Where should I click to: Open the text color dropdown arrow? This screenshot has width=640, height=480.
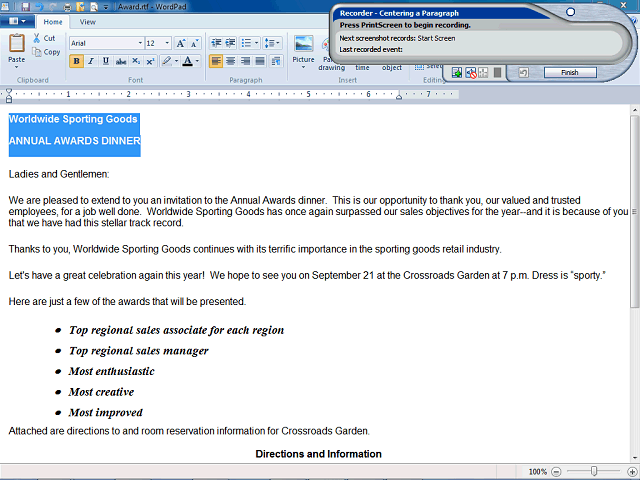point(198,61)
